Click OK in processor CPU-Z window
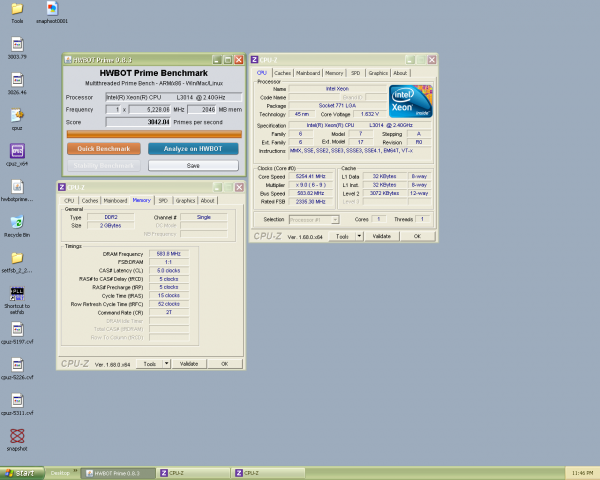This screenshot has height=480, width=600. click(x=417, y=236)
